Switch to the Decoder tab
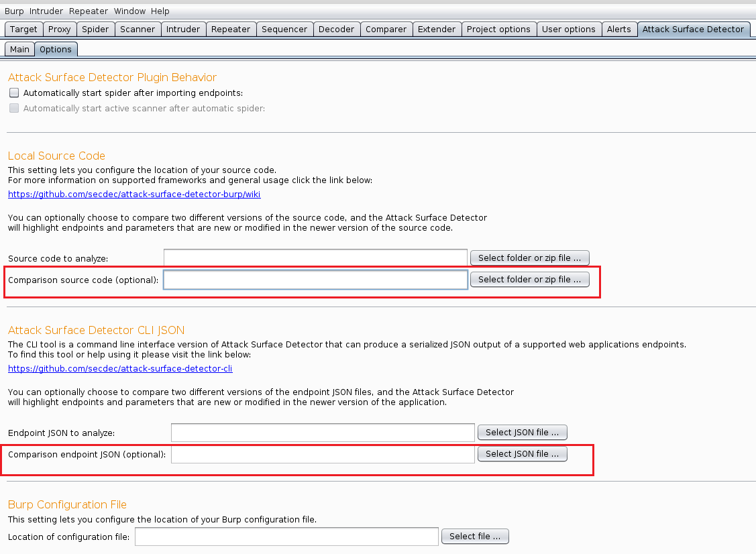The image size is (756, 554). pyautogui.click(x=337, y=30)
